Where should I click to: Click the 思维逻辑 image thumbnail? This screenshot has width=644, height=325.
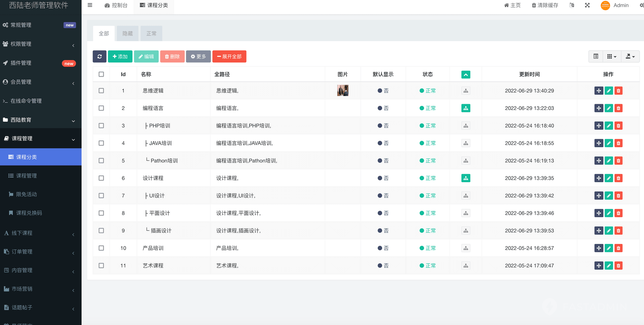click(342, 91)
